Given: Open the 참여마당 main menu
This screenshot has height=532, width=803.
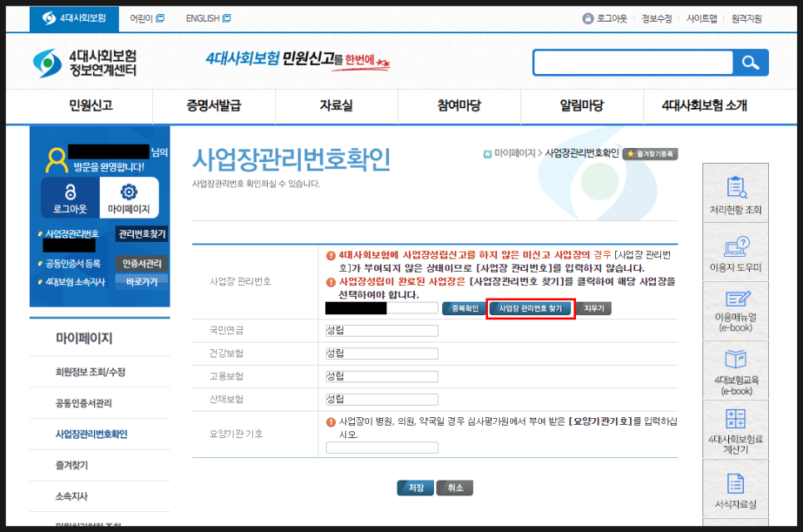Looking at the screenshot, I should click(x=460, y=106).
